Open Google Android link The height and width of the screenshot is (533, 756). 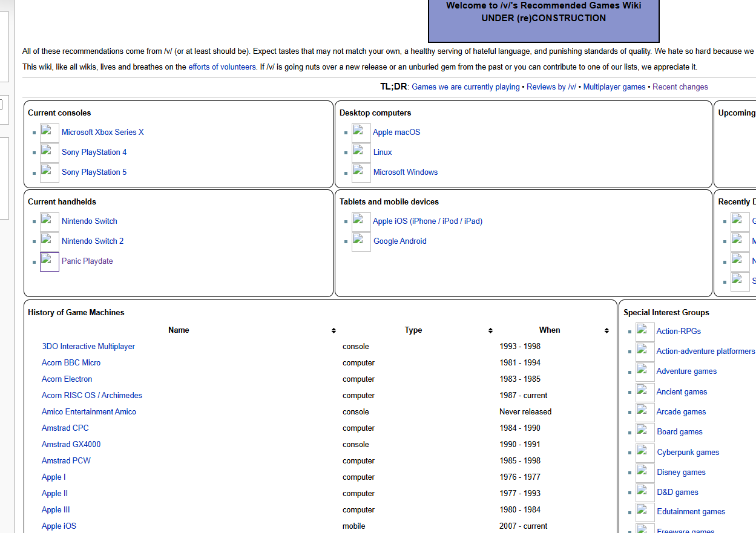(400, 241)
